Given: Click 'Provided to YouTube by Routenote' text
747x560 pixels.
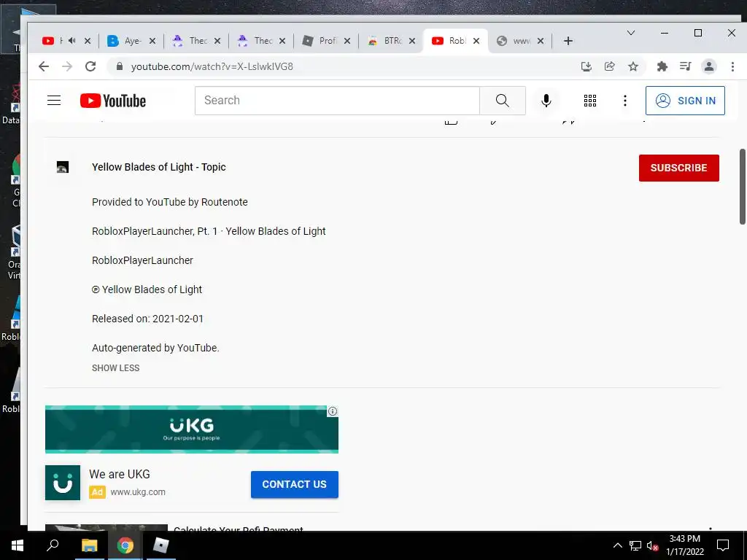Looking at the screenshot, I should pyautogui.click(x=169, y=202).
